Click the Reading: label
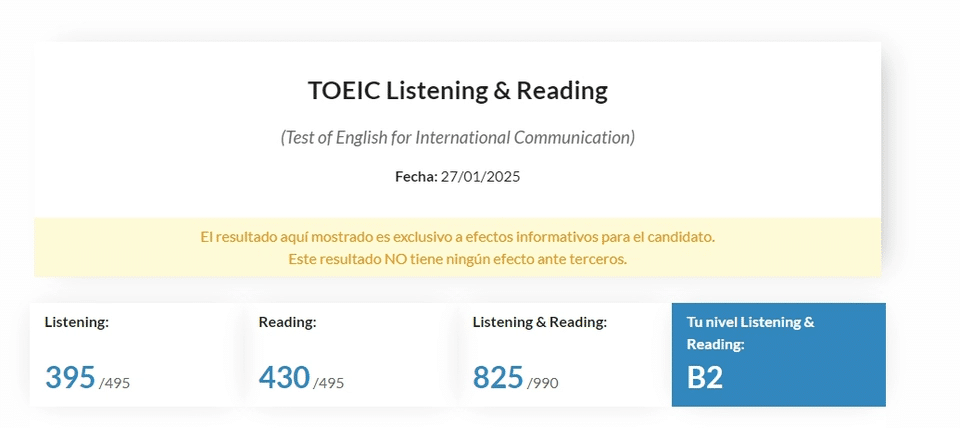 click(287, 322)
